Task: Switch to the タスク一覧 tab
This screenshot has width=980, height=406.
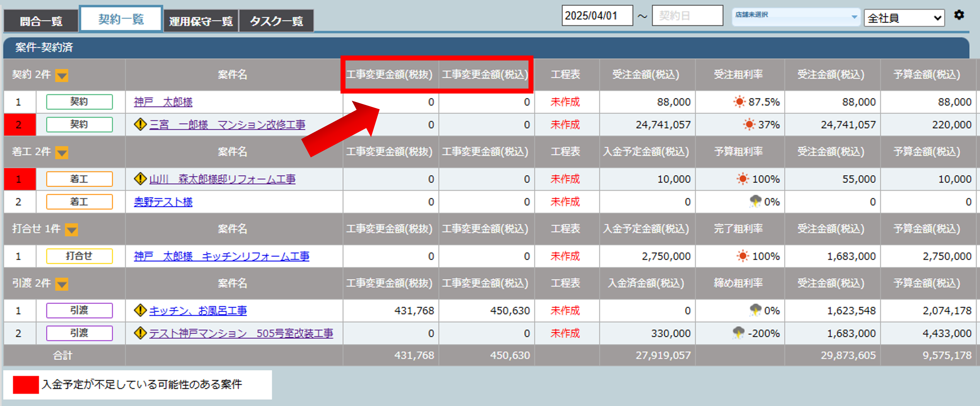Action: [276, 21]
